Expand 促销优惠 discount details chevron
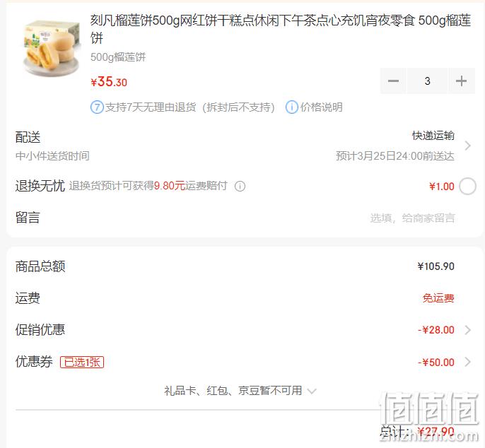 [x=468, y=330]
